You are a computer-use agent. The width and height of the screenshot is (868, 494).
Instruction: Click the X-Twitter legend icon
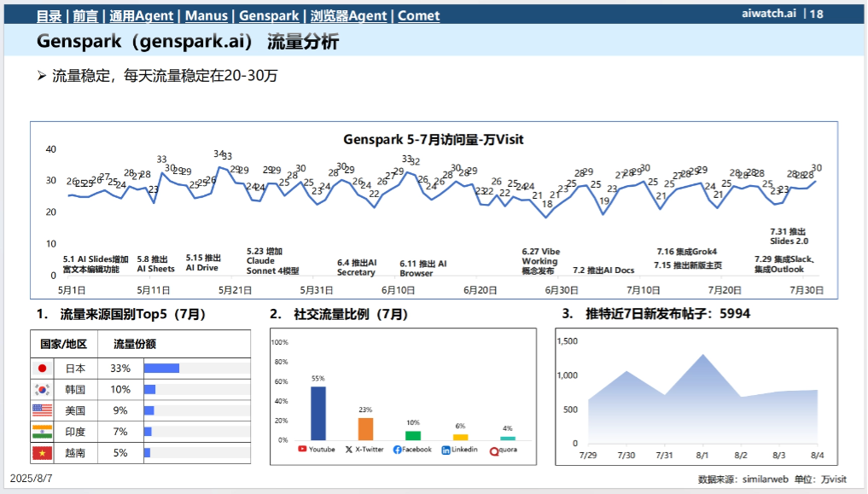point(349,450)
